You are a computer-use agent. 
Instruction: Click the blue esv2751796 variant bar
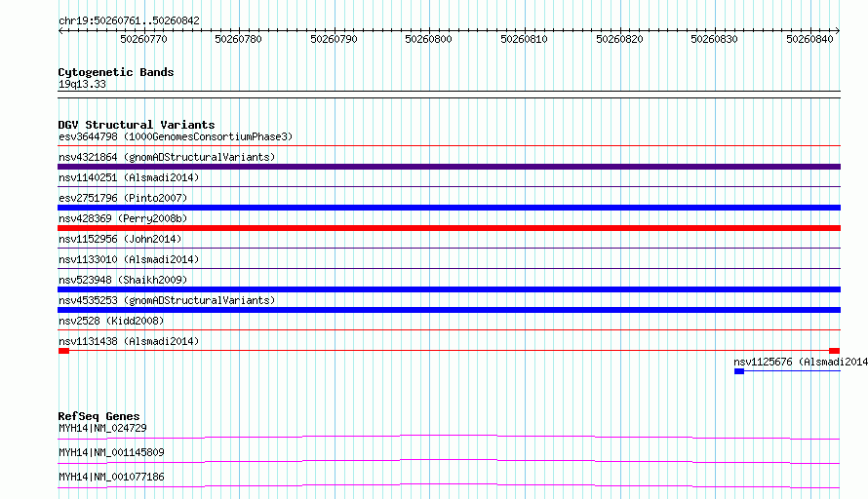(x=449, y=208)
